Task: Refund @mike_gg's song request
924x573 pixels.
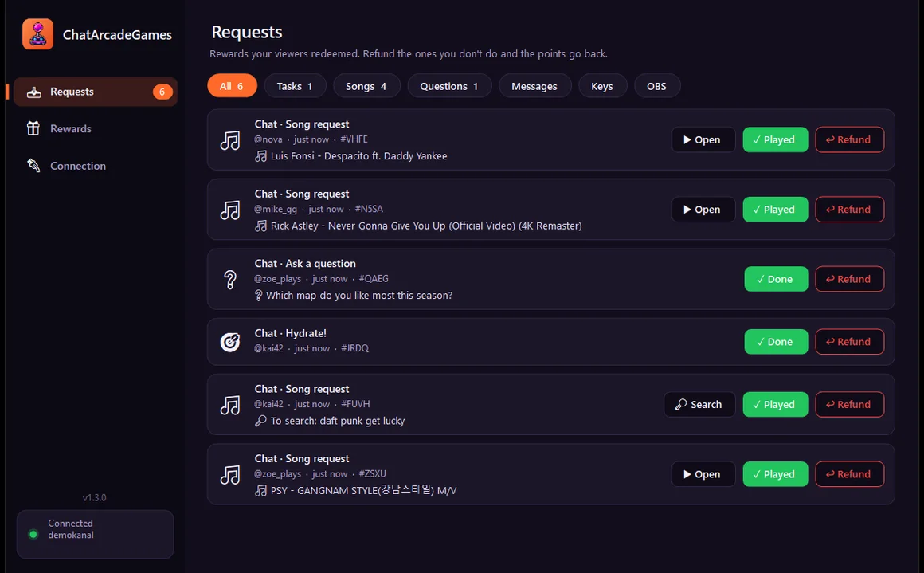Action: tap(849, 210)
